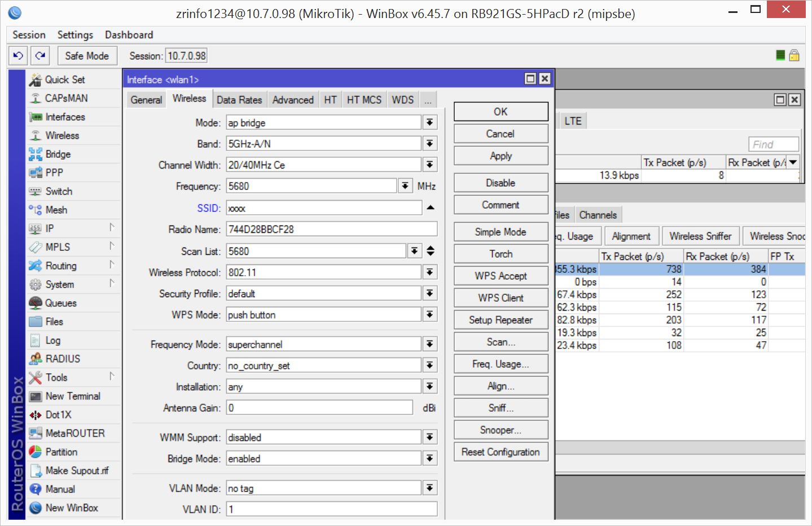The height and width of the screenshot is (526, 812).
Task: Open the Manual from the sidebar
Action: 74,489
